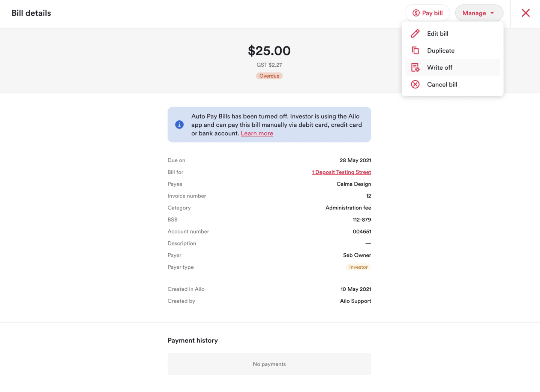
Task: Open the 1 Deposit Testing Street link
Action: pyautogui.click(x=341, y=172)
